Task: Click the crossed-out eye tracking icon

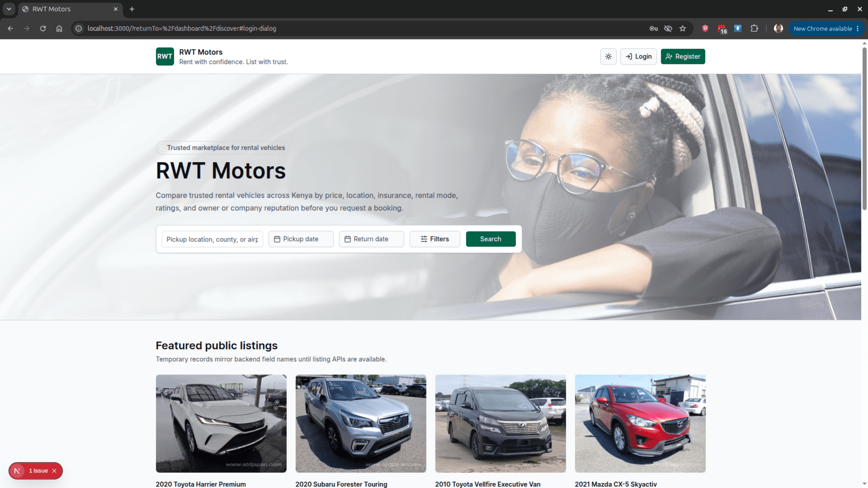Action: click(668, 29)
